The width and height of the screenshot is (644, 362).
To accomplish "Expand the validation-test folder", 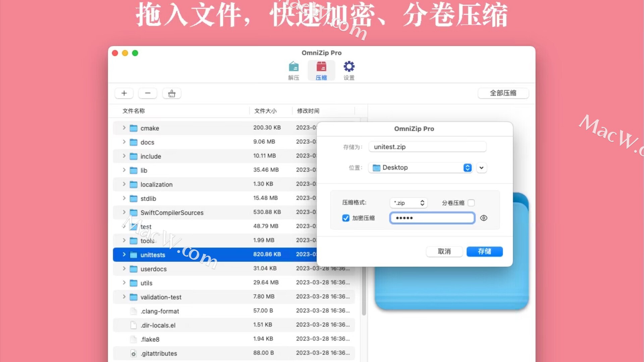I will point(124,297).
